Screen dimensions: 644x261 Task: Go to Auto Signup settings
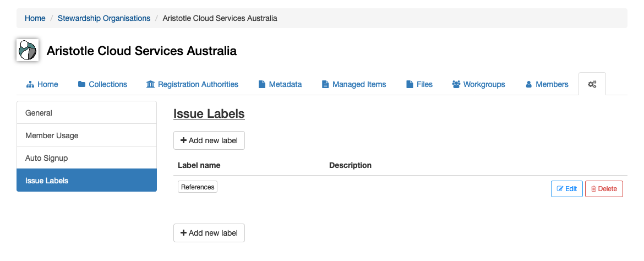86,158
